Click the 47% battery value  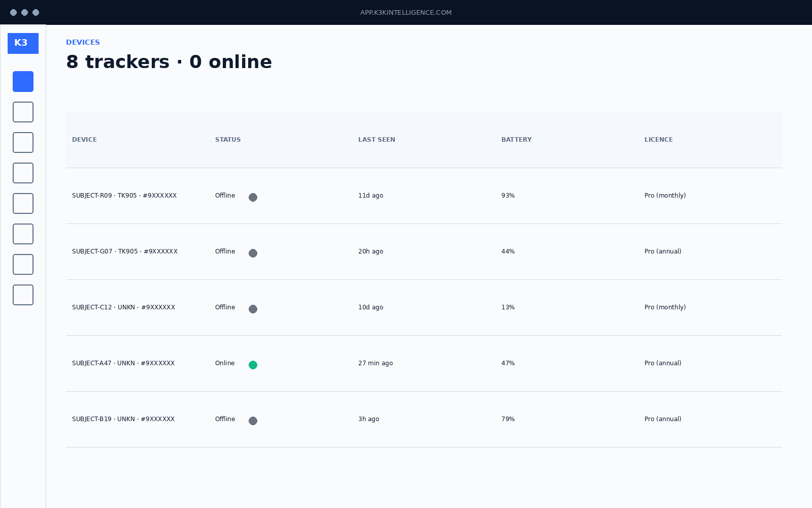click(508, 363)
